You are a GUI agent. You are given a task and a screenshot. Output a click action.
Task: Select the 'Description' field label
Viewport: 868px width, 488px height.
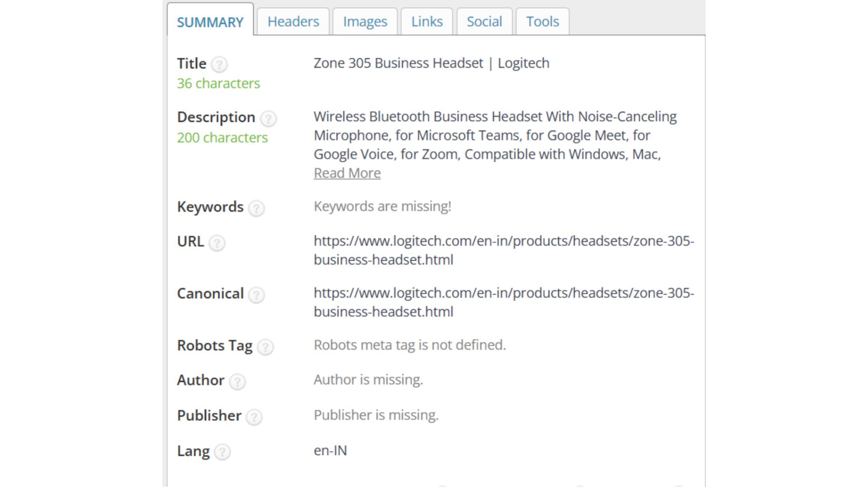[x=216, y=117]
